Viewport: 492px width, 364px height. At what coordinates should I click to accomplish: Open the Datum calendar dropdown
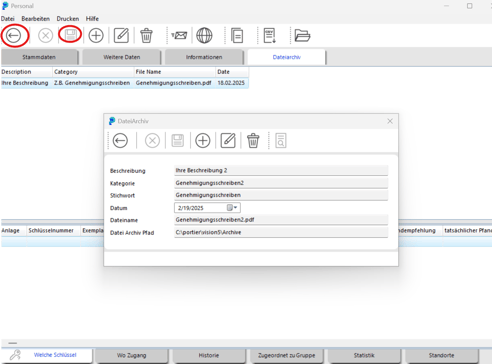tap(232, 208)
